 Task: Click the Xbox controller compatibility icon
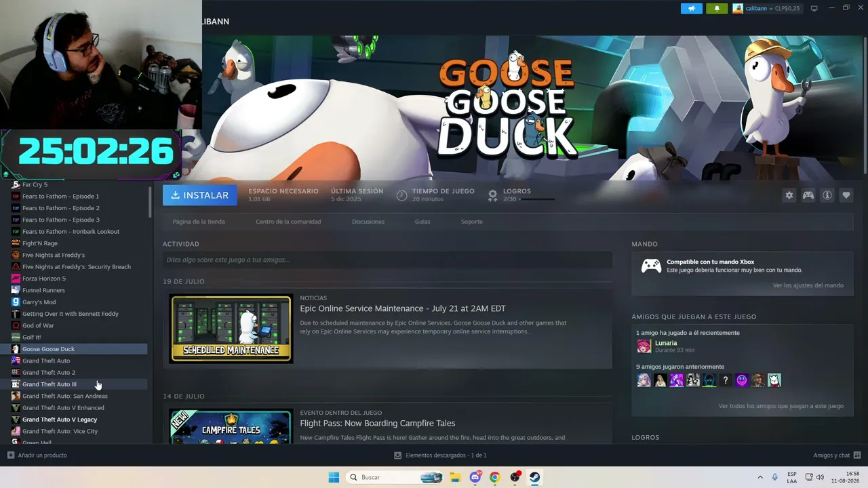pyautogui.click(x=652, y=266)
